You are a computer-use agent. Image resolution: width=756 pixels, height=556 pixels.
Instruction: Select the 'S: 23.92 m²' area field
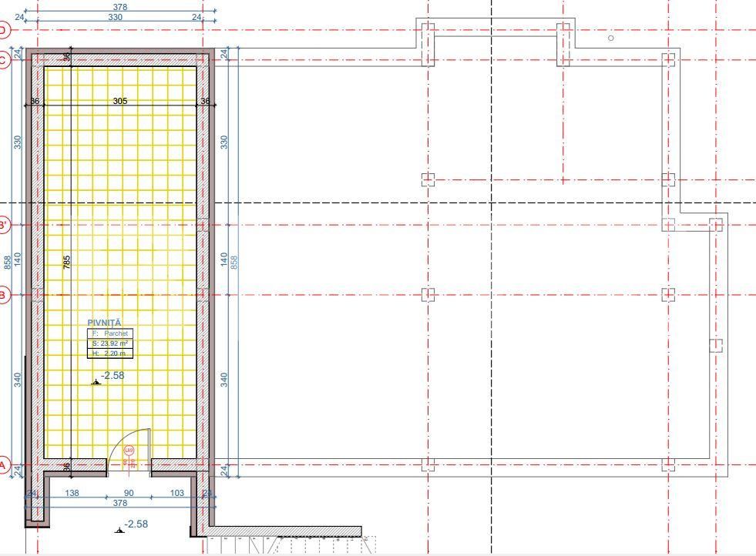tap(110, 343)
